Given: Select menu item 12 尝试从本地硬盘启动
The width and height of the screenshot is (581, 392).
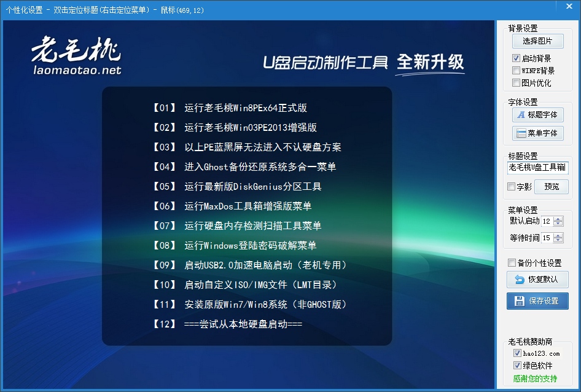Looking at the screenshot, I should click(x=227, y=324).
